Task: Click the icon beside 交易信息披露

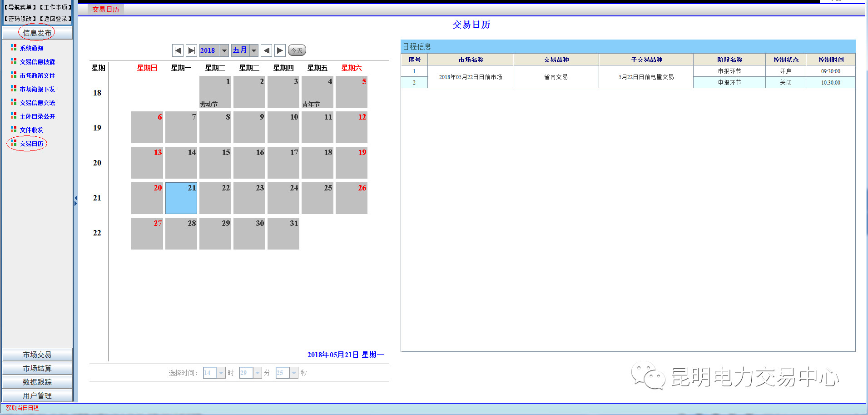Action: (x=14, y=61)
